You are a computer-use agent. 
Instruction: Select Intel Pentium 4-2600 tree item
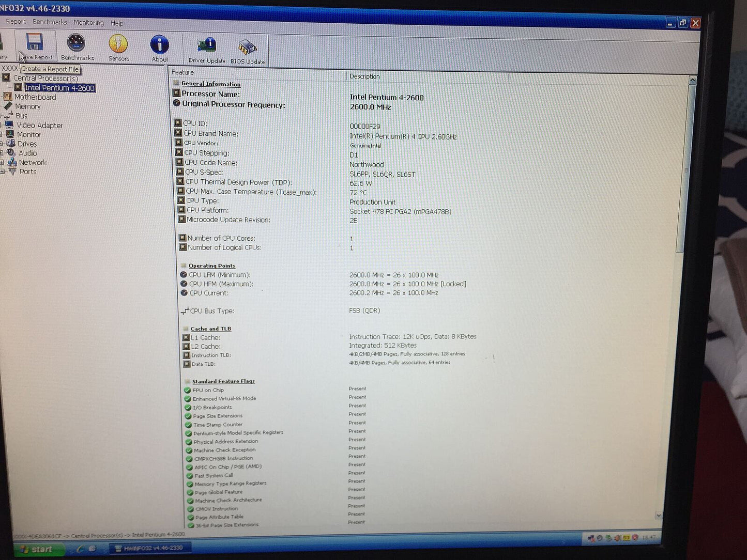[60, 88]
